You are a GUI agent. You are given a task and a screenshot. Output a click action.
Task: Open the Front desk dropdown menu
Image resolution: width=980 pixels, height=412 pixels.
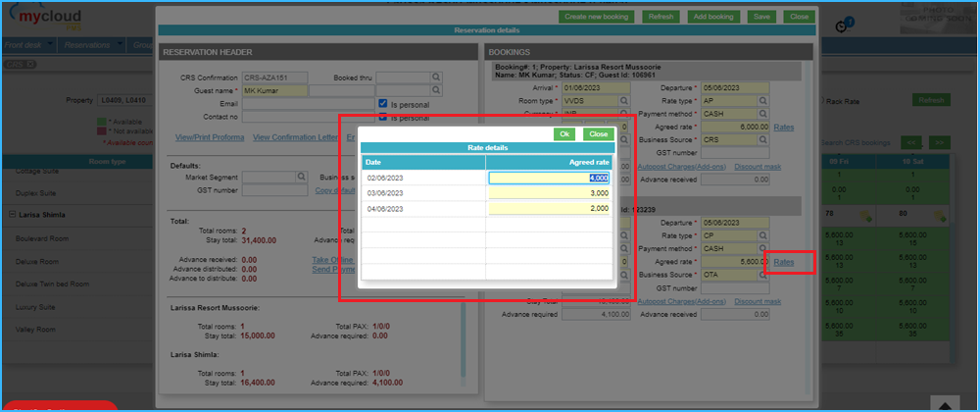(x=27, y=44)
